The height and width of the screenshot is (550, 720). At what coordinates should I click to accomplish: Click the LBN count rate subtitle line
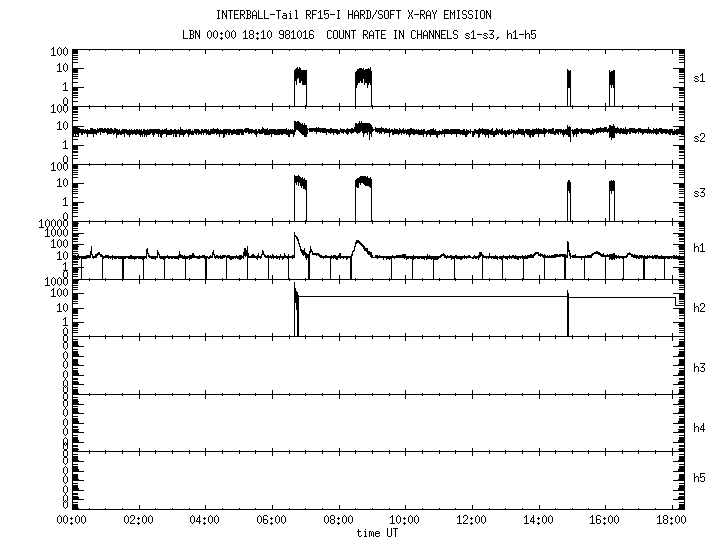pyautogui.click(x=354, y=34)
